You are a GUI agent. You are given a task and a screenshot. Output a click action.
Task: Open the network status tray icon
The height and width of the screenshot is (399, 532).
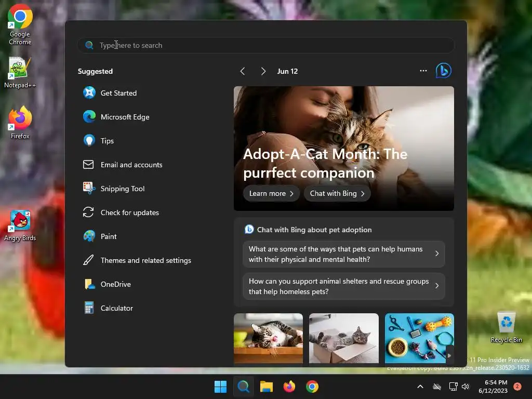453,387
